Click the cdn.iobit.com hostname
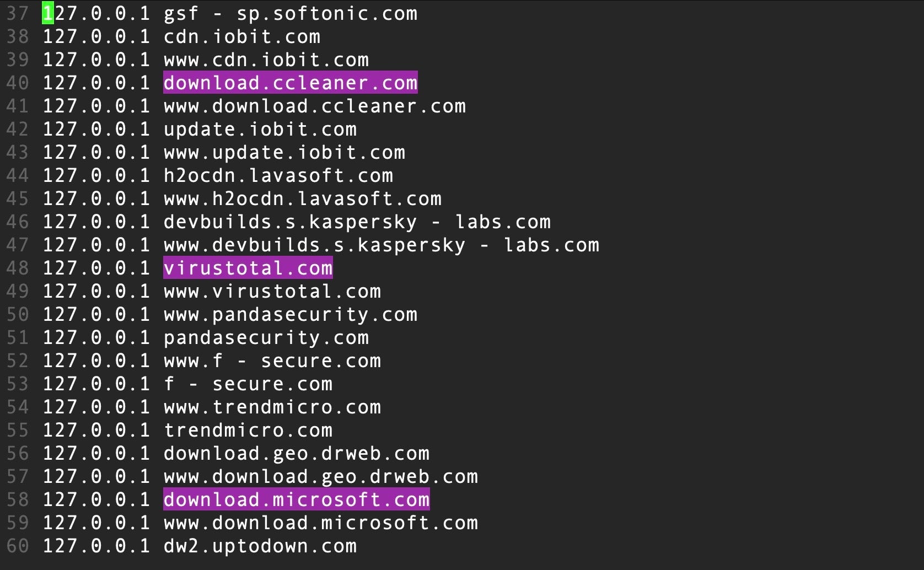The height and width of the screenshot is (570, 924). [x=242, y=36]
